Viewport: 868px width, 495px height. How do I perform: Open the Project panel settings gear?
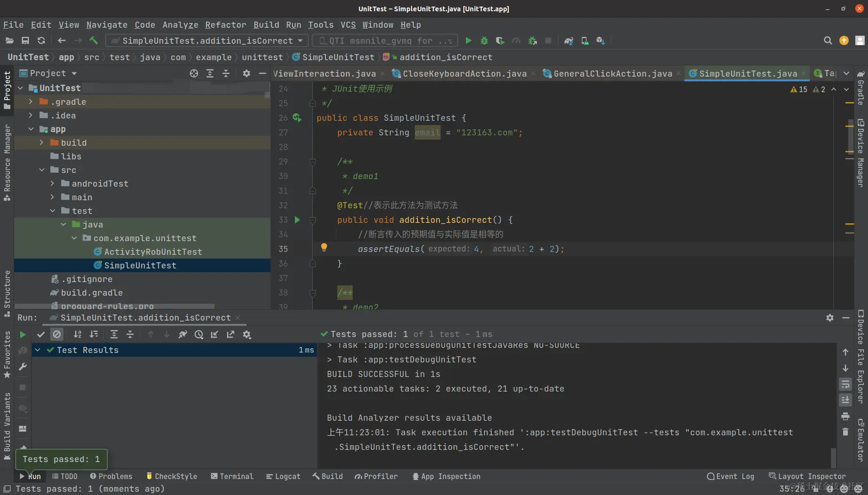(246, 73)
